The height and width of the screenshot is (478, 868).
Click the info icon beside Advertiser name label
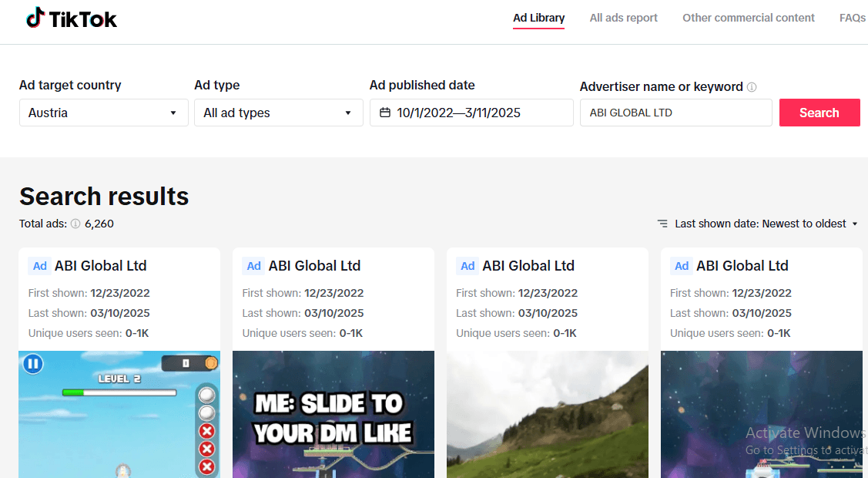tap(752, 87)
